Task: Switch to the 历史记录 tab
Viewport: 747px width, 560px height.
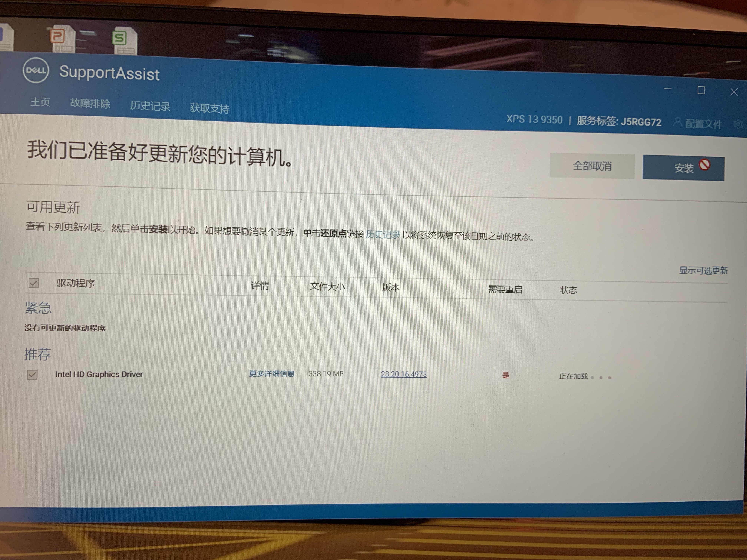Action: pos(150,106)
